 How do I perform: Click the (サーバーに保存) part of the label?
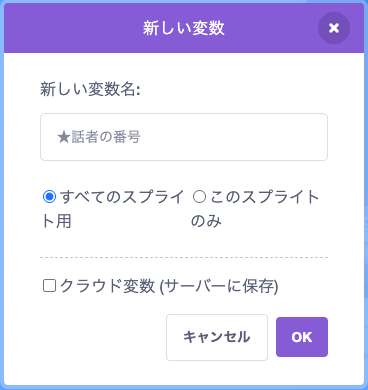(x=219, y=286)
